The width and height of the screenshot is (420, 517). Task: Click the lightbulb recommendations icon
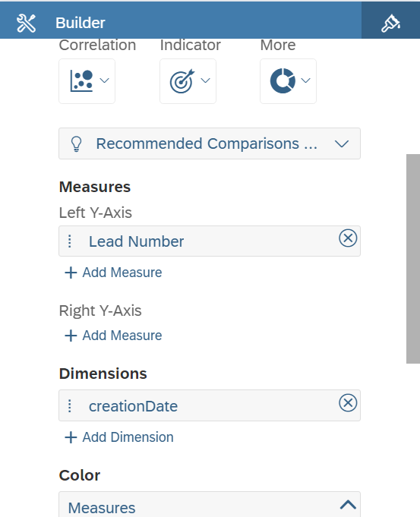tap(76, 144)
